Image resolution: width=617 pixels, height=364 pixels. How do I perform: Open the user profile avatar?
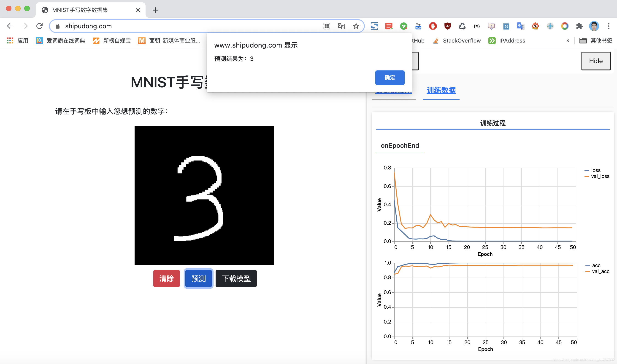pyautogui.click(x=594, y=26)
